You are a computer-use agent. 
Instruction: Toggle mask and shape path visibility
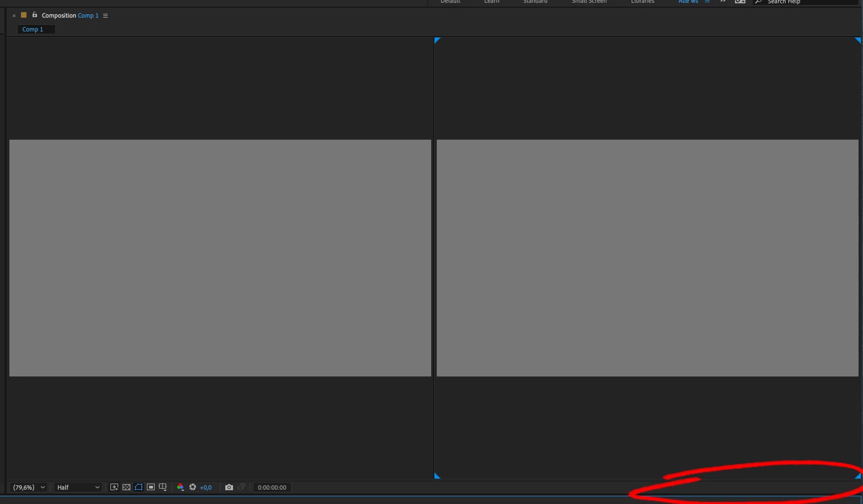[139, 487]
